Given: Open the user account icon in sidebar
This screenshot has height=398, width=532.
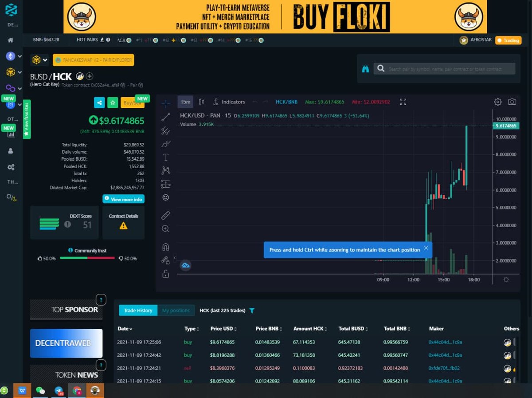Looking at the screenshot, I should 11,151.
